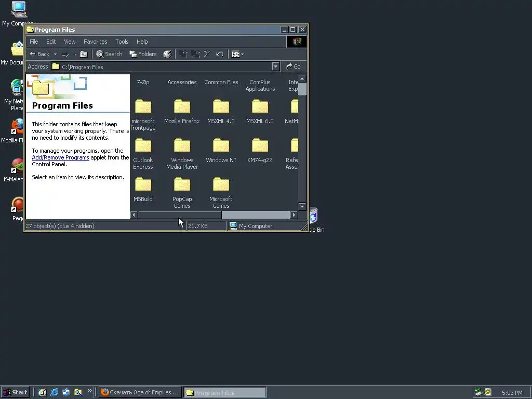Click the 27 object(s) status bar text

click(60, 226)
